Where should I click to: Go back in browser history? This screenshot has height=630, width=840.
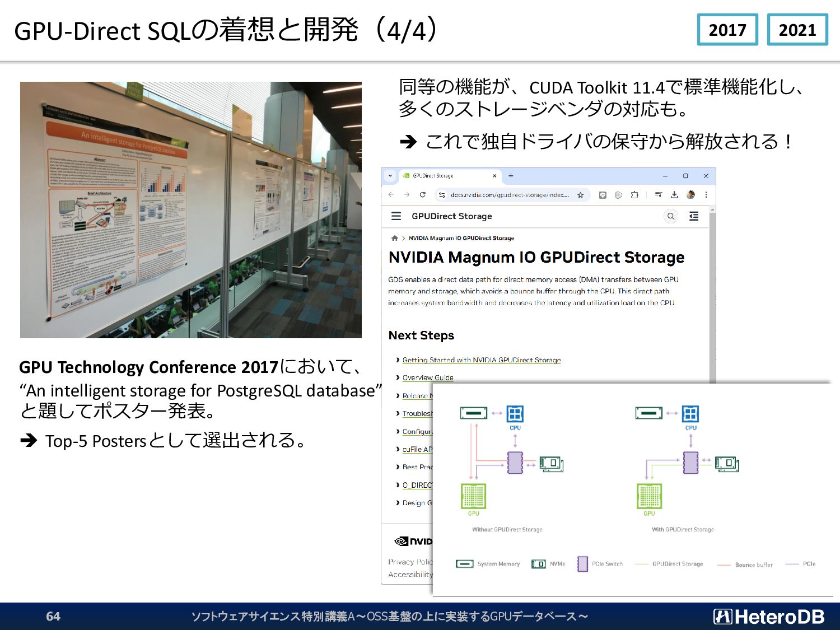(391, 195)
